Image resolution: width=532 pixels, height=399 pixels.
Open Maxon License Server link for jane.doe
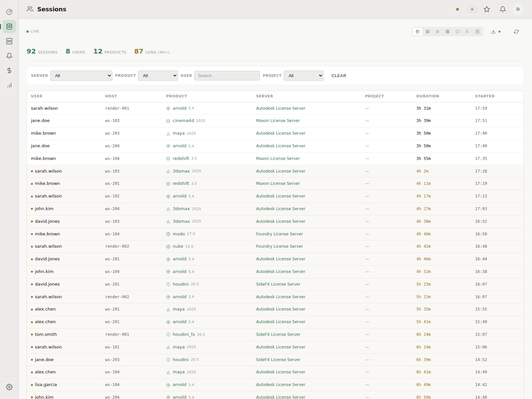pos(278,121)
